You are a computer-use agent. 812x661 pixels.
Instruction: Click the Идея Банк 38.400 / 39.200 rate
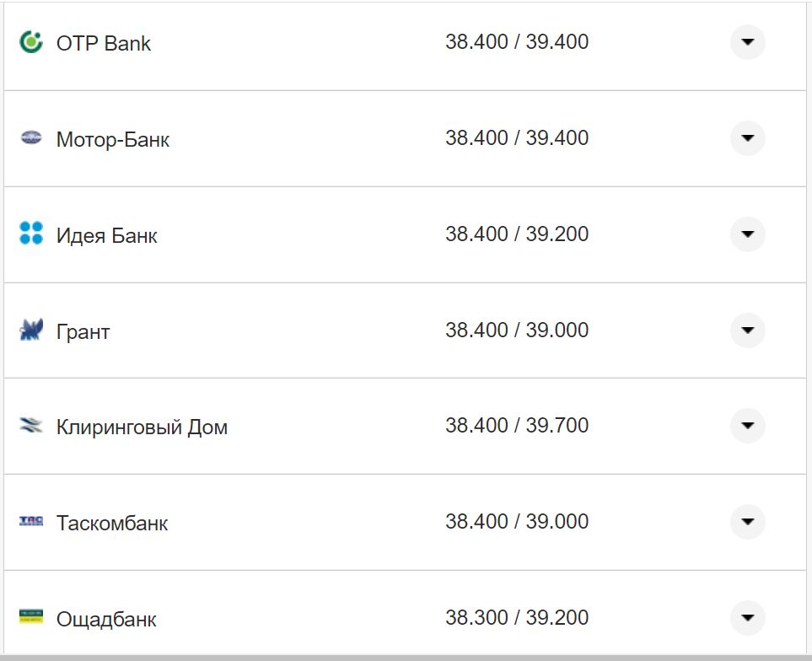click(517, 234)
